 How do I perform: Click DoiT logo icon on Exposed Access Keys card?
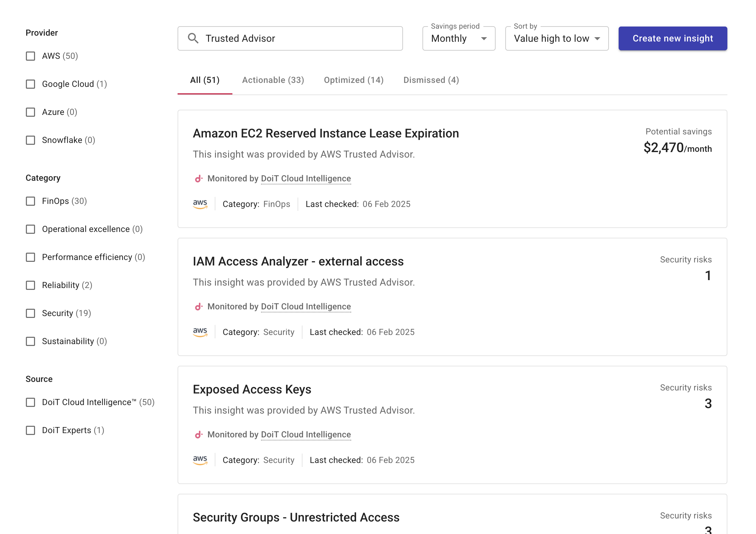tap(199, 435)
